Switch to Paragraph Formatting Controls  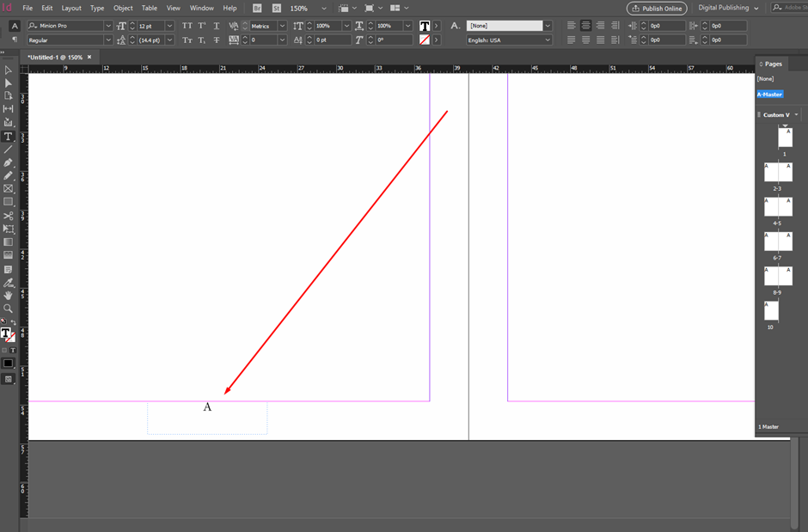coord(15,40)
